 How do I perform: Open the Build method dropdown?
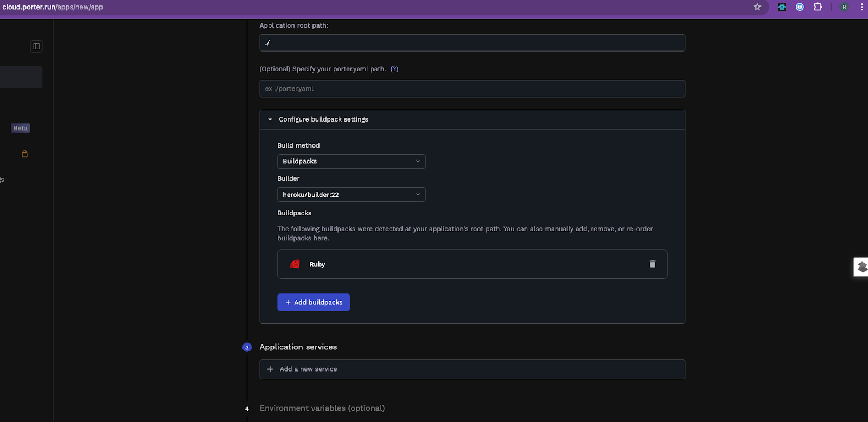[x=352, y=161]
